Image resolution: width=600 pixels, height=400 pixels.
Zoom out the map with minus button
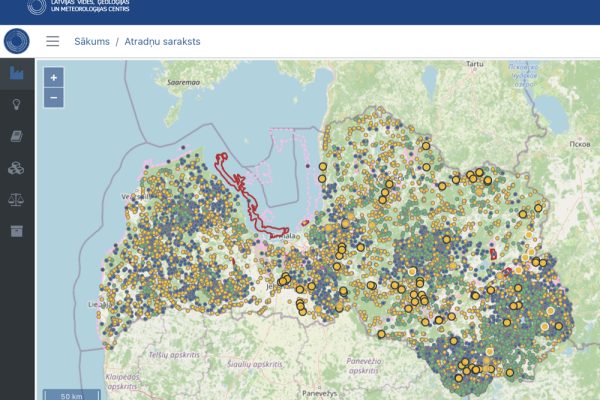click(54, 98)
